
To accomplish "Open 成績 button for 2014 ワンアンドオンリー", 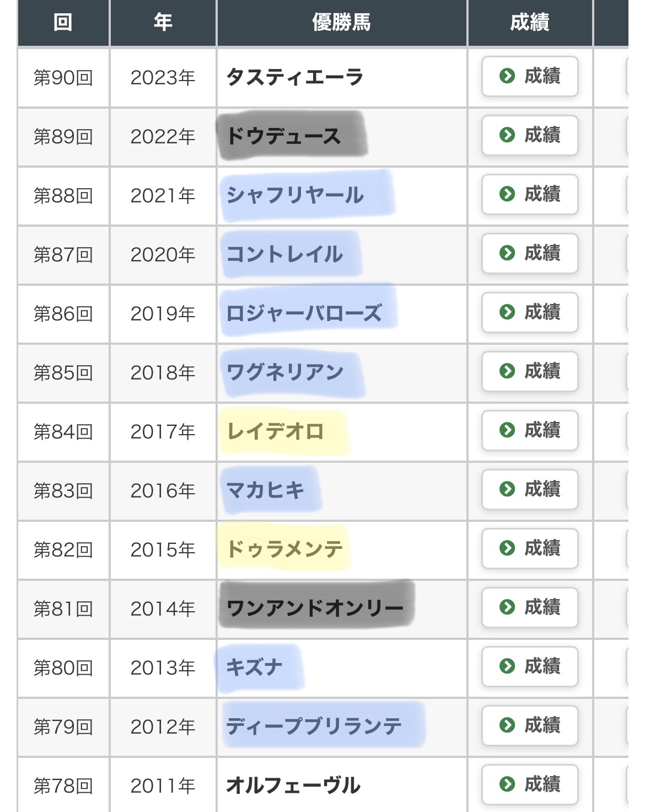I will pos(530,607).
